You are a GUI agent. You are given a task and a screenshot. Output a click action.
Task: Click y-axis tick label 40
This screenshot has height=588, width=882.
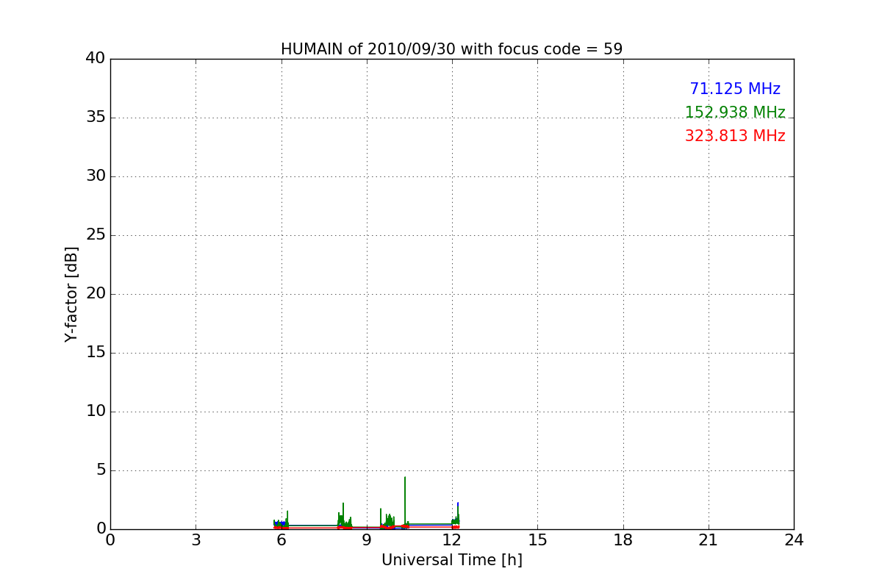point(95,59)
